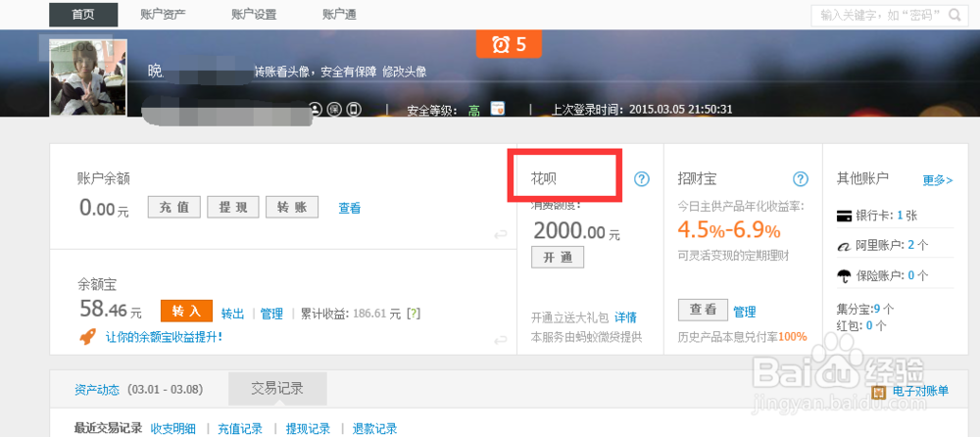980x437 pixels.
Task: Click the 查看 button under 招财宝
Action: pyautogui.click(x=703, y=310)
